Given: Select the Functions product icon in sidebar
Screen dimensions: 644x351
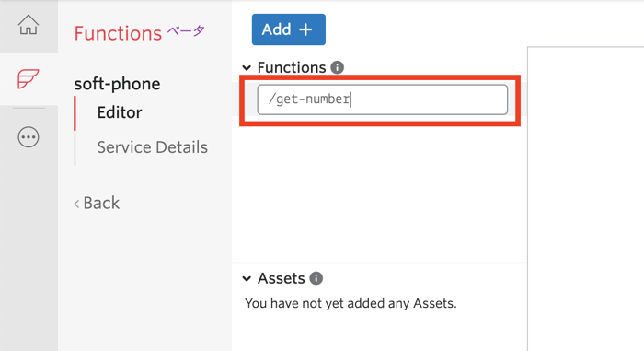Looking at the screenshot, I should (29, 78).
